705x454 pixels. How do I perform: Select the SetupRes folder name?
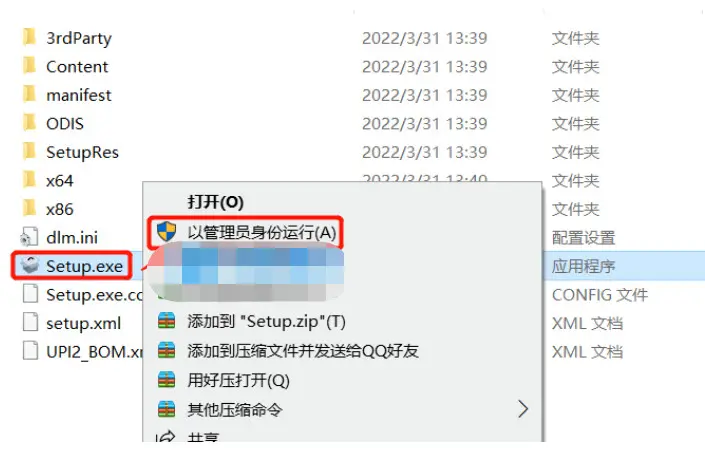pyautogui.click(x=82, y=152)
